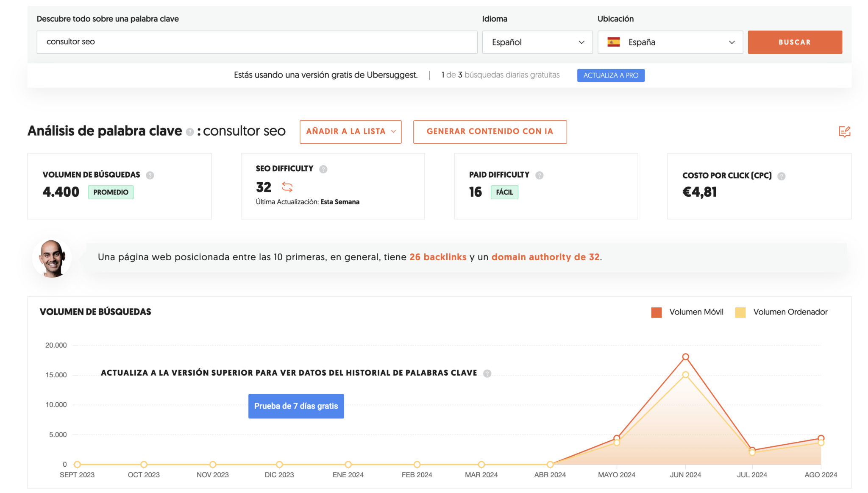868x493 pixels.
Task: Click help icon next to Análisis de palabra clave
Action: point(190,132)
